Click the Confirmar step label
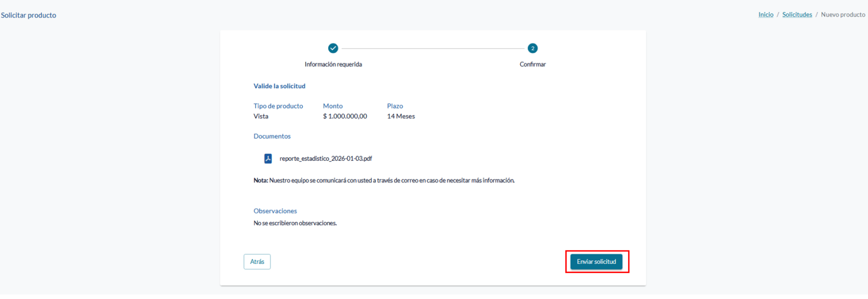Screen dimensions: 868x299 point(533,64)
